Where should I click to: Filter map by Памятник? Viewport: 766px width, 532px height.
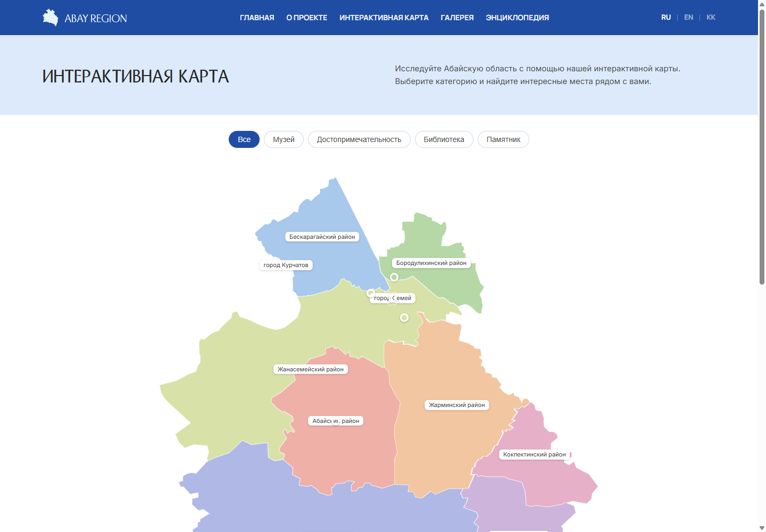(503, 139)
